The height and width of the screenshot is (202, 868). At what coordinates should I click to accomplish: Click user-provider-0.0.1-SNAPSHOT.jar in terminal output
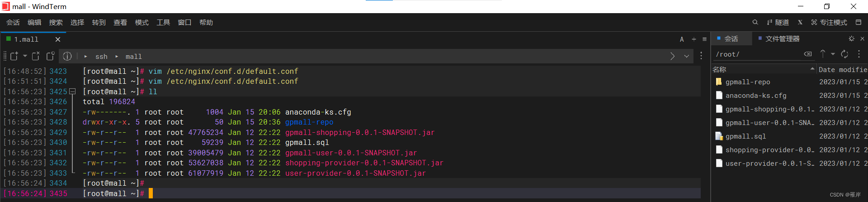pos(355,173)
